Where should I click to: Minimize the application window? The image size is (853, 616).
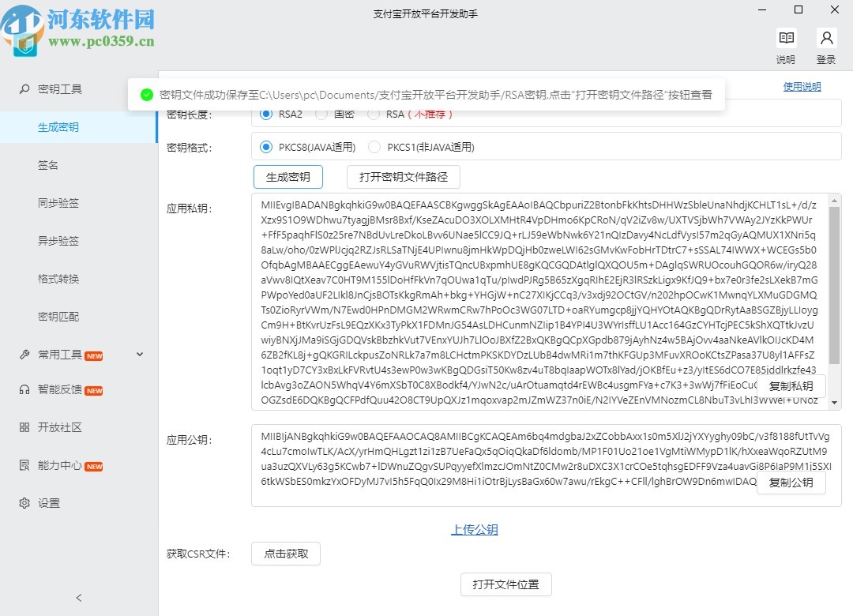pyautogui.click(x=762, y=9)
